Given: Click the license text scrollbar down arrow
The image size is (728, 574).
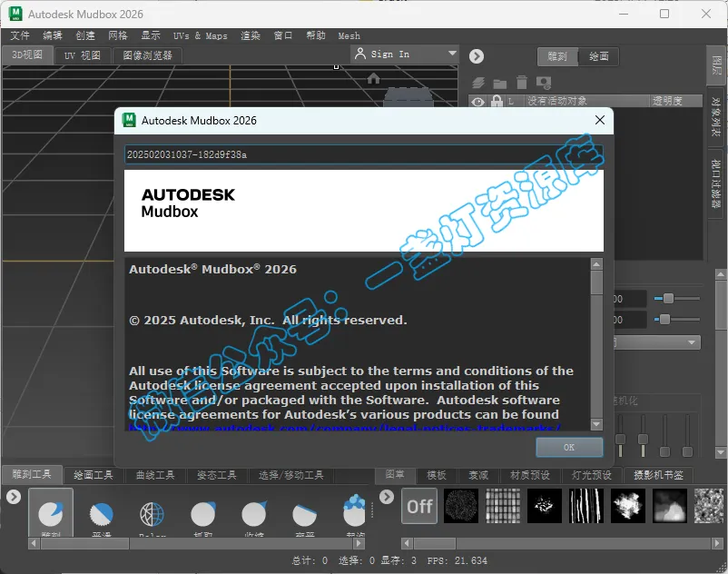Looking at the screenshot, I should 596,424.
